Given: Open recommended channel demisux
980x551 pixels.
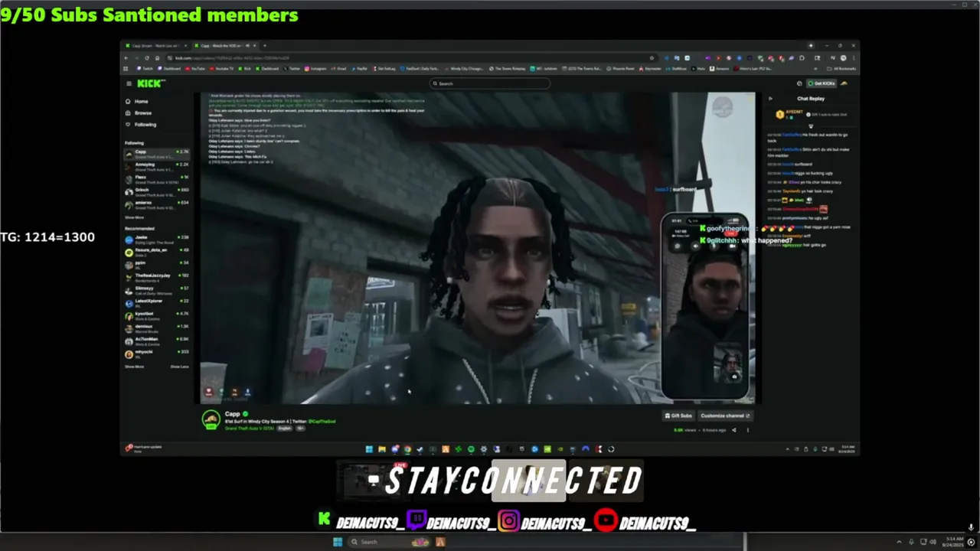Looking at the screenshot, I should [157, 329].
